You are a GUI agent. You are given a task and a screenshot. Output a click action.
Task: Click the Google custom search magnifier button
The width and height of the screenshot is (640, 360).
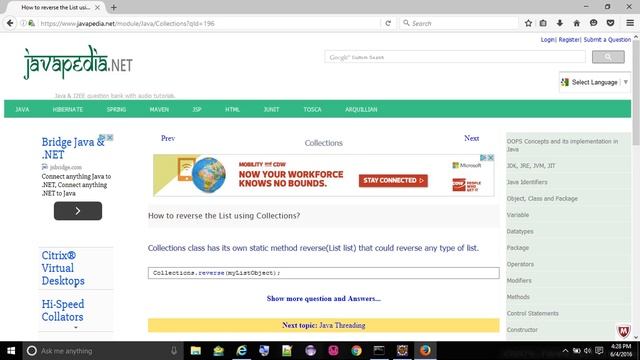click(608, 57)
